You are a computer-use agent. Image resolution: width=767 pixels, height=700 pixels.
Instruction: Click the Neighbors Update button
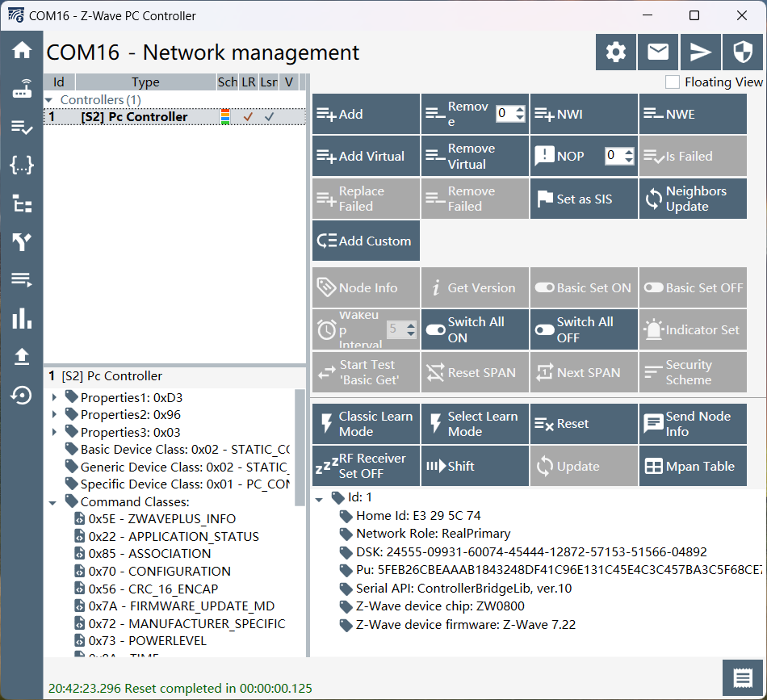tap(693, 199)
